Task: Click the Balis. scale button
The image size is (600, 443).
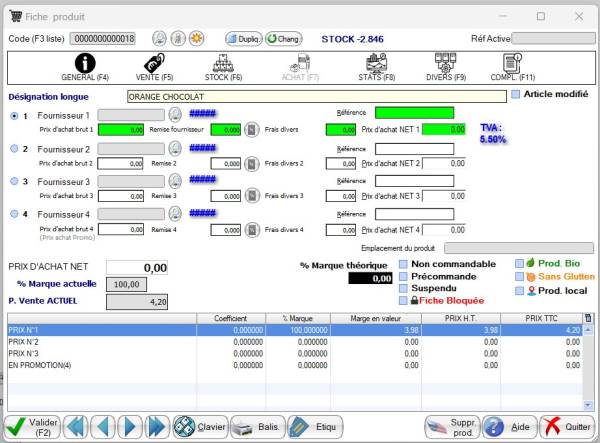Action: click(x=256, y=427)
